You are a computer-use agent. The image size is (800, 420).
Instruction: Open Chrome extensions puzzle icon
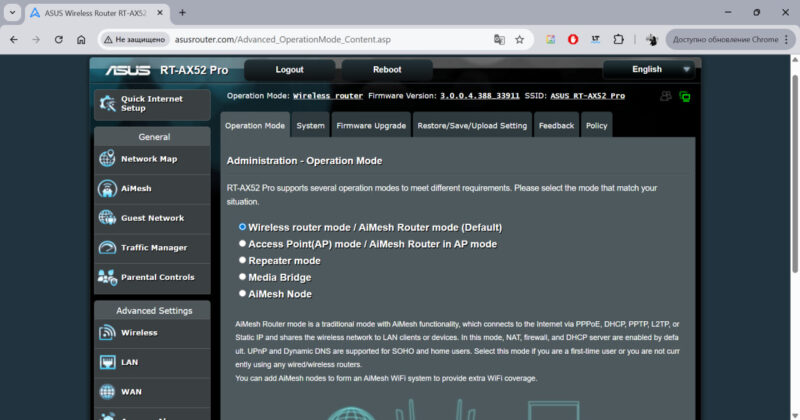(x=618, y=39)
